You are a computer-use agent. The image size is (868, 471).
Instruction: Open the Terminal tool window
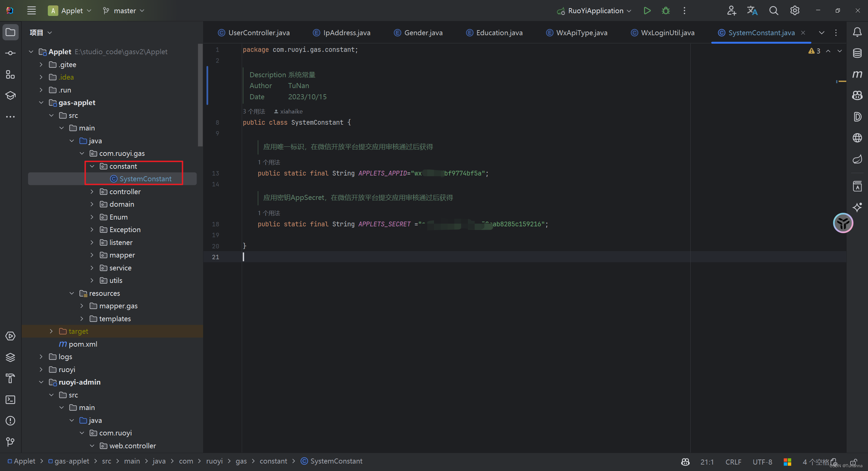coord(10,400)
